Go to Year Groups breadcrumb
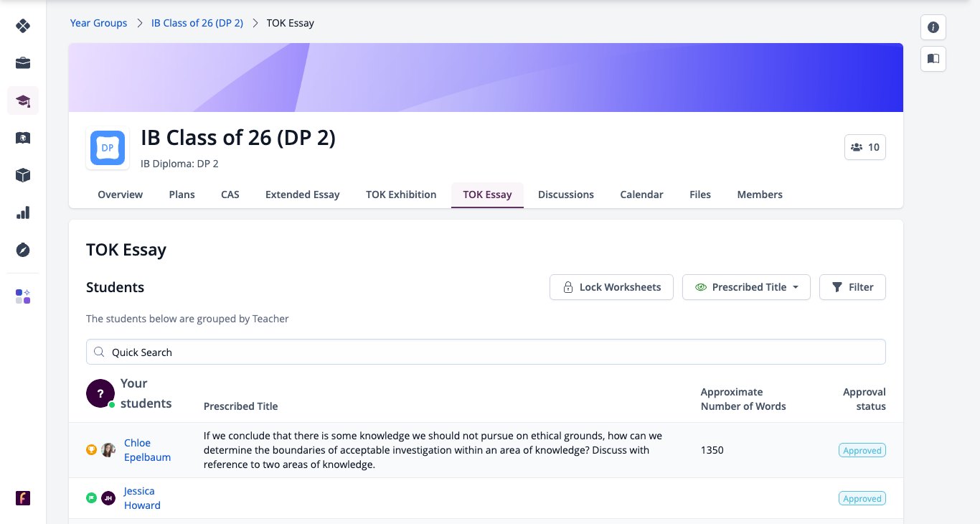The height and width of the screenshot is (524, 980). (x=98, y=23)
